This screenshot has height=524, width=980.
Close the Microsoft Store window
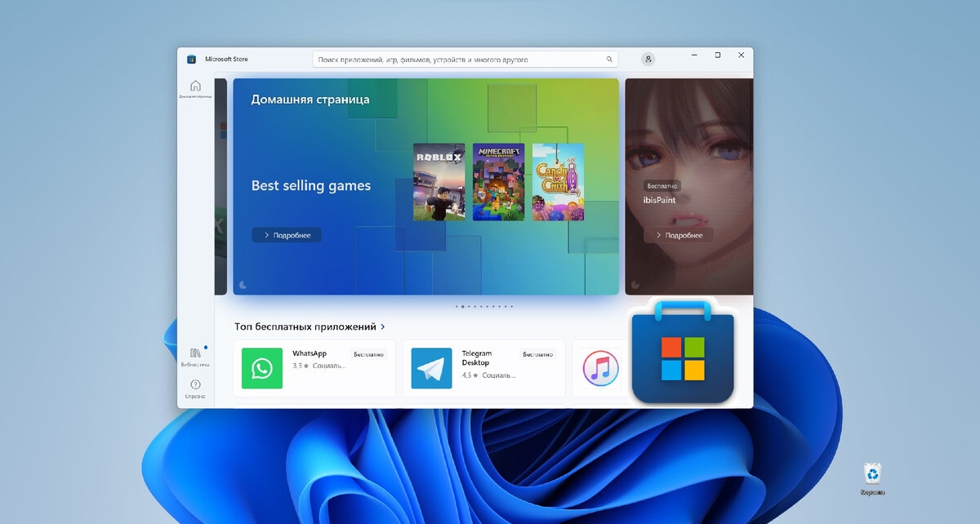pos(742,56)
